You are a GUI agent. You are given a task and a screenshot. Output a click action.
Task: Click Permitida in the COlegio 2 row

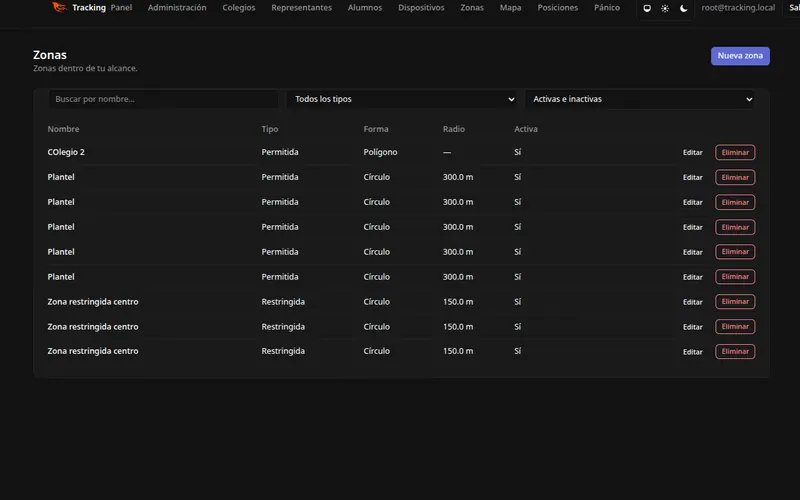tap(280, 152)
